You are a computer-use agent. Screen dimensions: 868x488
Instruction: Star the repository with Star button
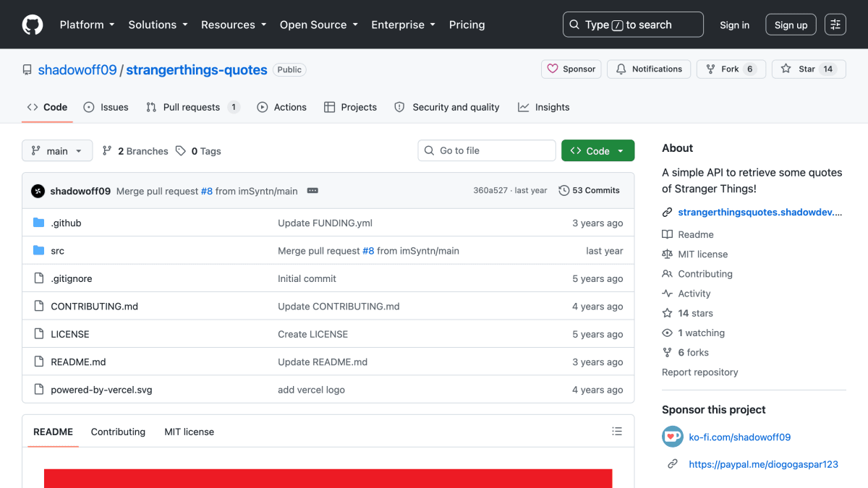[x=808, y=69]
